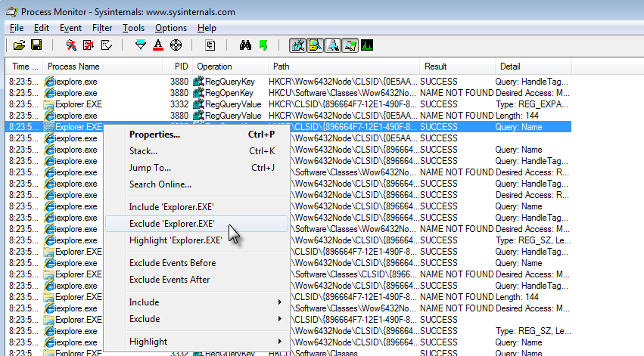Toggle Show File System Activity button
The image size is (644, 356).
point(316,45)
